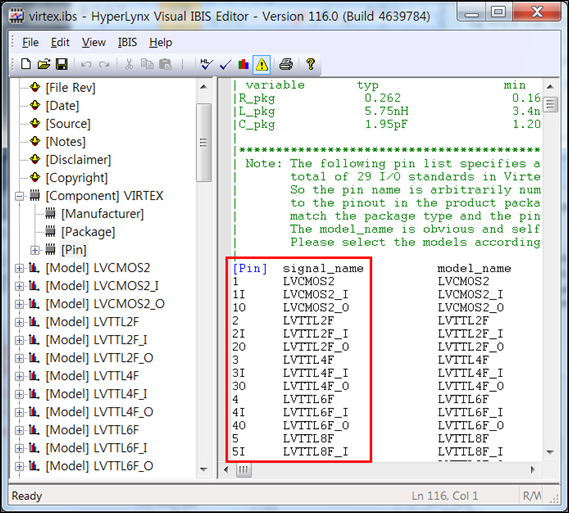The image size is (569, 513).
Task: Click the Save floppy disk icon
Action: pos(61,64)
